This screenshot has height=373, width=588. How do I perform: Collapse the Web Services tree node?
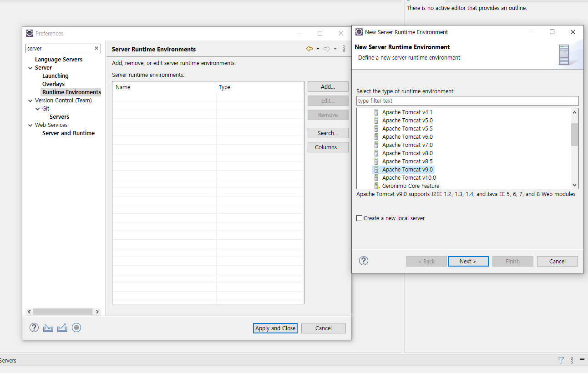point(30,125)
